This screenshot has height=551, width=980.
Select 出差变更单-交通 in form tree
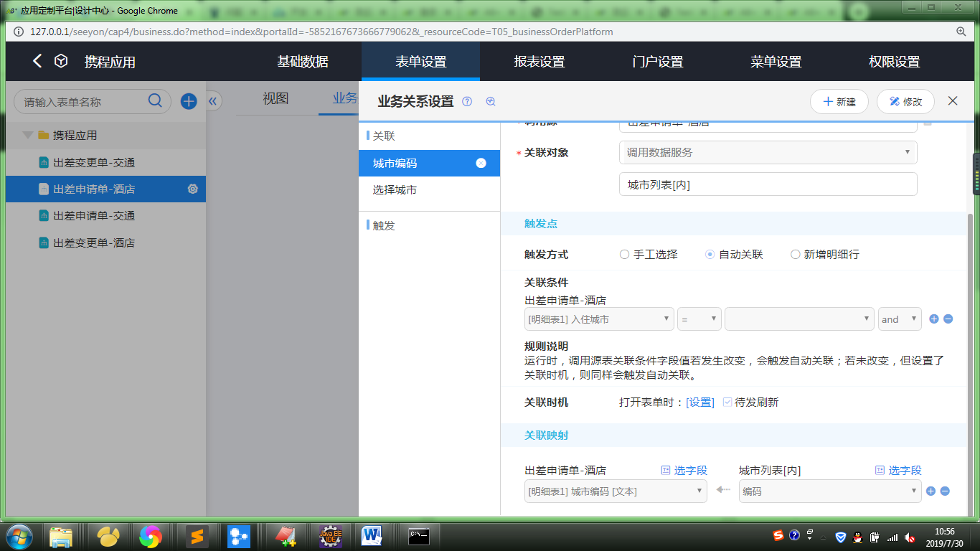(94, 163)
